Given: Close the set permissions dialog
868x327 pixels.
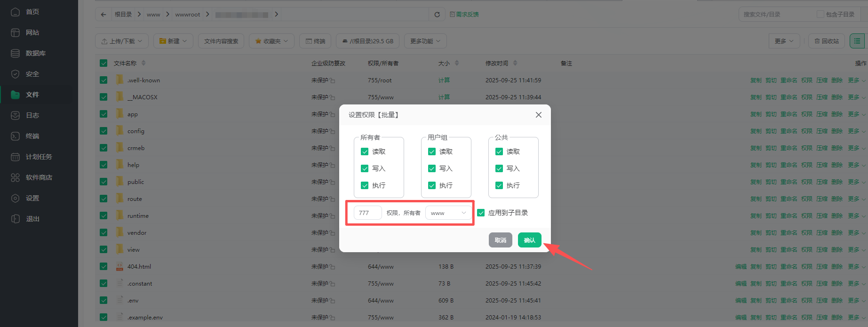Looking at the screenshot, I should tap(539, 115).
